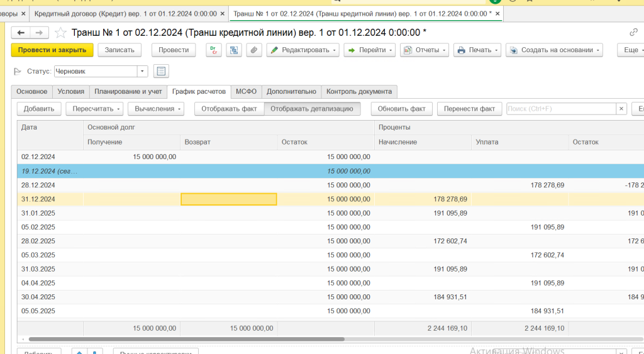Select the 19.12.2024 (сег…) row
Viewport: 644px width, 354px height.
331,171
